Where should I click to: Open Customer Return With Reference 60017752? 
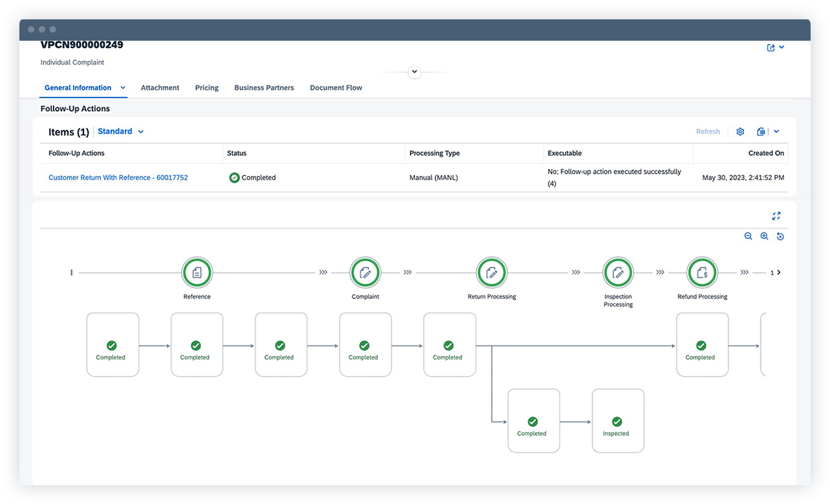[x=118, y=177]
